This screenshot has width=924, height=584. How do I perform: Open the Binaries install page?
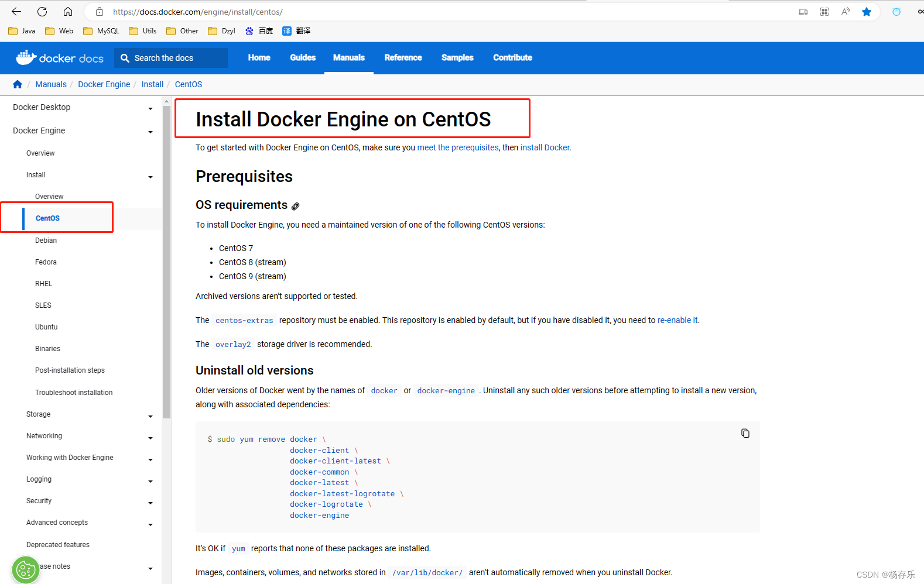coord(47,349)
